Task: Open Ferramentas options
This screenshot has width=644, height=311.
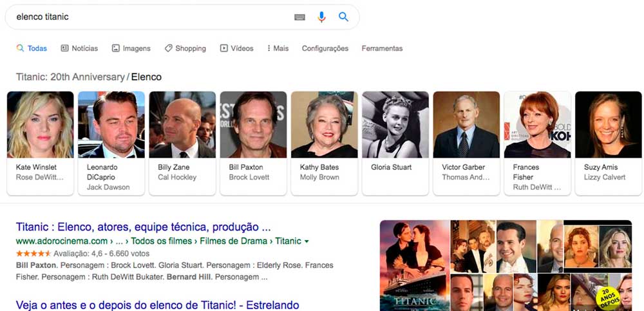Action: pyautogui.click(x=382, y=48)
